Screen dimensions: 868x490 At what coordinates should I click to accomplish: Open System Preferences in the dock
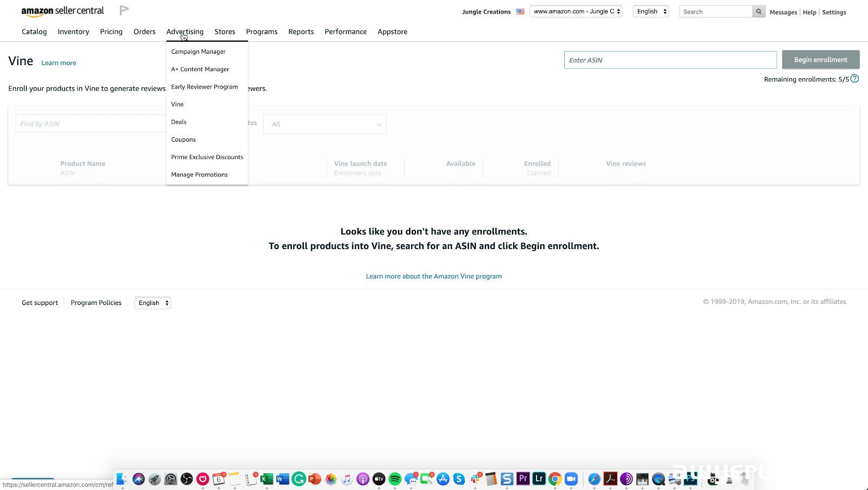(x=170, y=479)
